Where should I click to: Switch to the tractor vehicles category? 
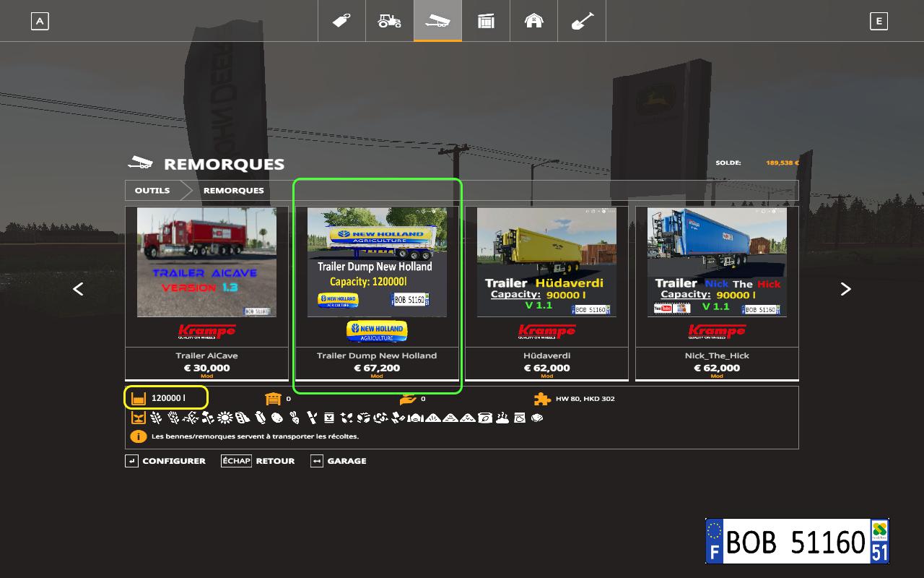coord(390,21)
